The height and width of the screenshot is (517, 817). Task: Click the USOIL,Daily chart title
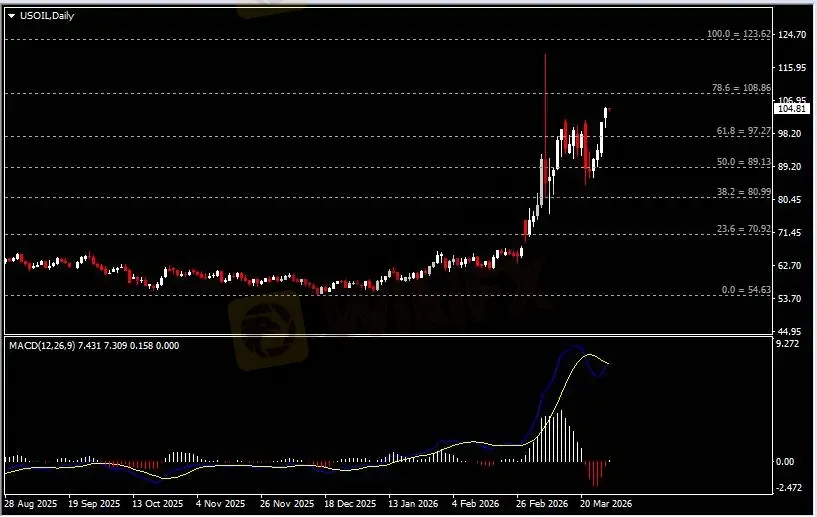(x=47, y=16)
